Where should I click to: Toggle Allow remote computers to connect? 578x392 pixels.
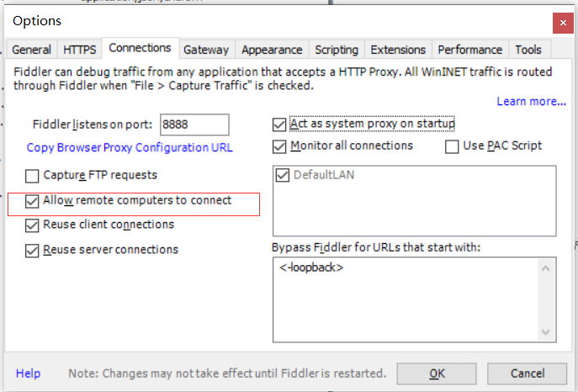pos(32,201)
